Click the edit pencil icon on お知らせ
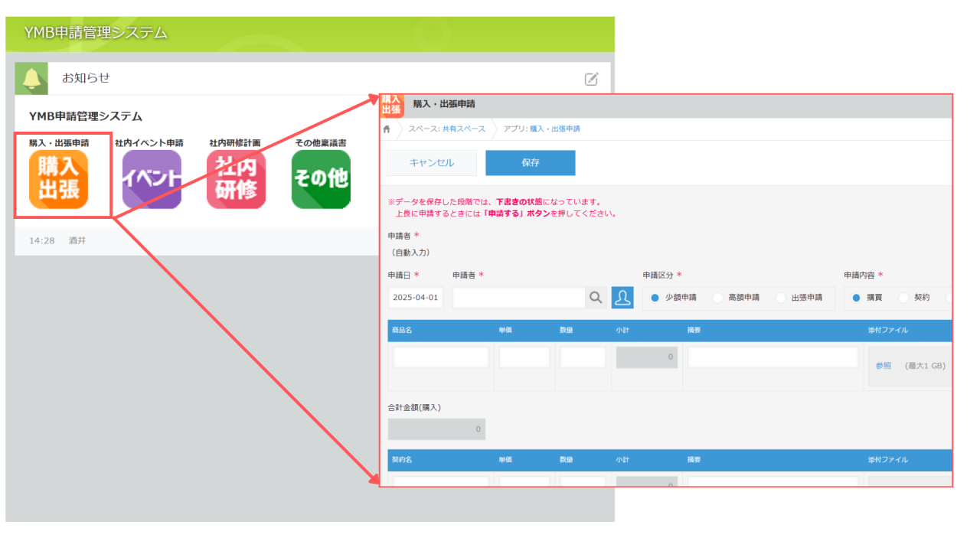The width and height of the screenshot is (980, 551). tap(590, 79)
